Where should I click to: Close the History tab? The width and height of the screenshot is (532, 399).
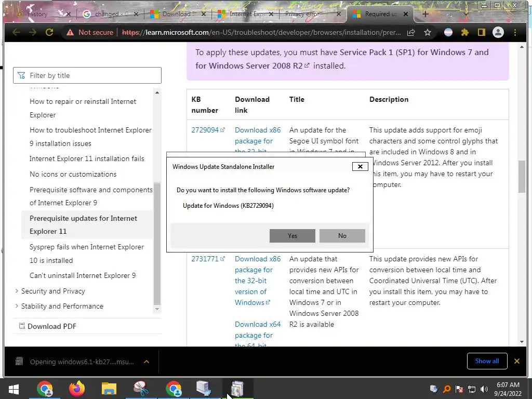coord(68,14)
